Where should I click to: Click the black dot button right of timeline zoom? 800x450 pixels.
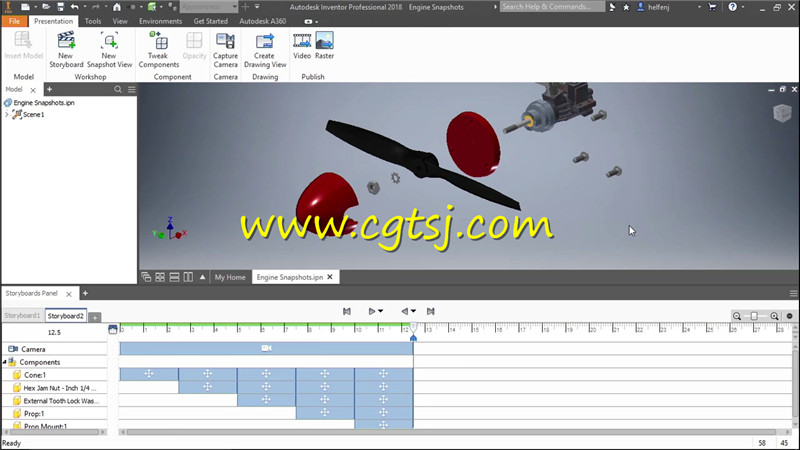(x=789, y=316)
